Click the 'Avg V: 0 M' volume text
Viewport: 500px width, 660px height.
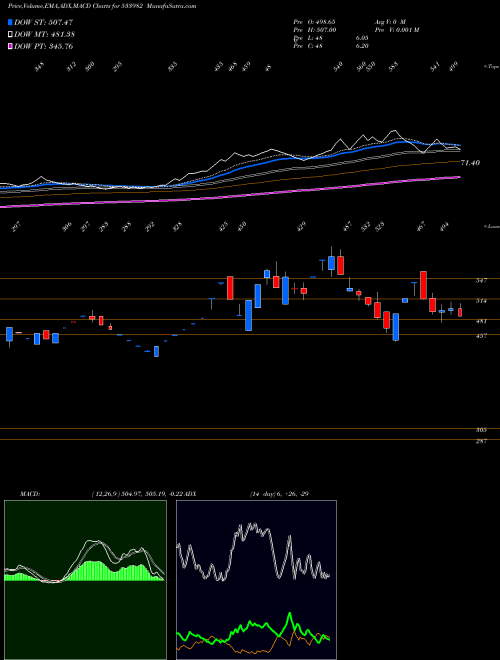click(389, 21)
